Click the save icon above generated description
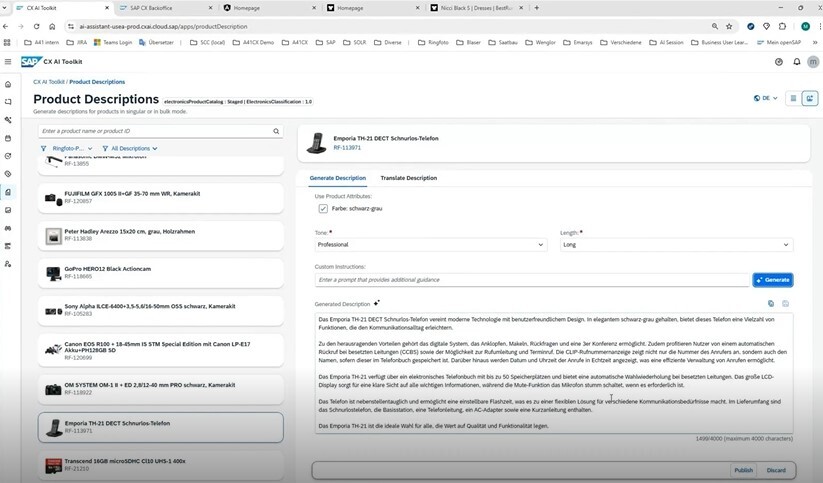Screen dimensions: 823x483 pos(786,303)
